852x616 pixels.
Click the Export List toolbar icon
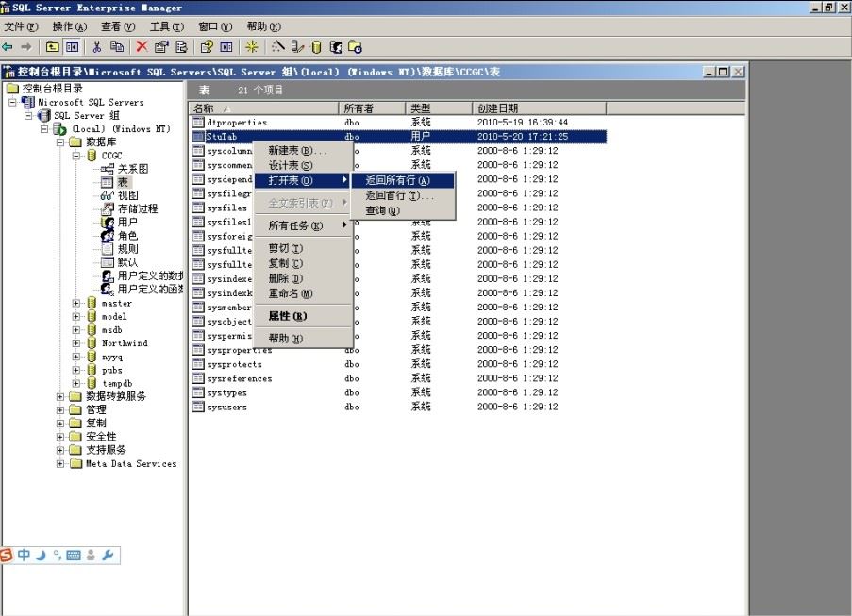(181, 47)
